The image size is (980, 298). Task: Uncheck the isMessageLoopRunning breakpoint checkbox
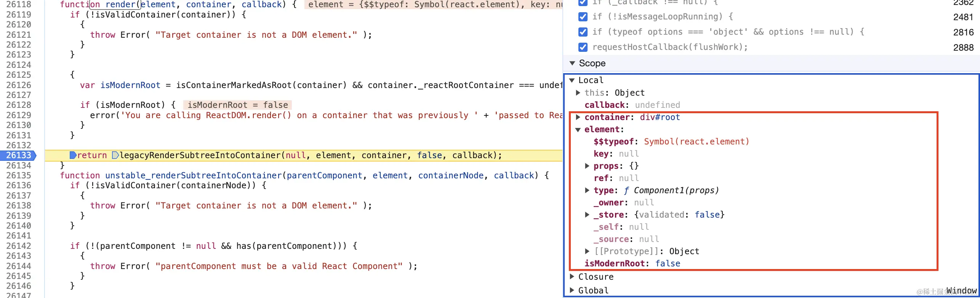[x=583, y=17]
